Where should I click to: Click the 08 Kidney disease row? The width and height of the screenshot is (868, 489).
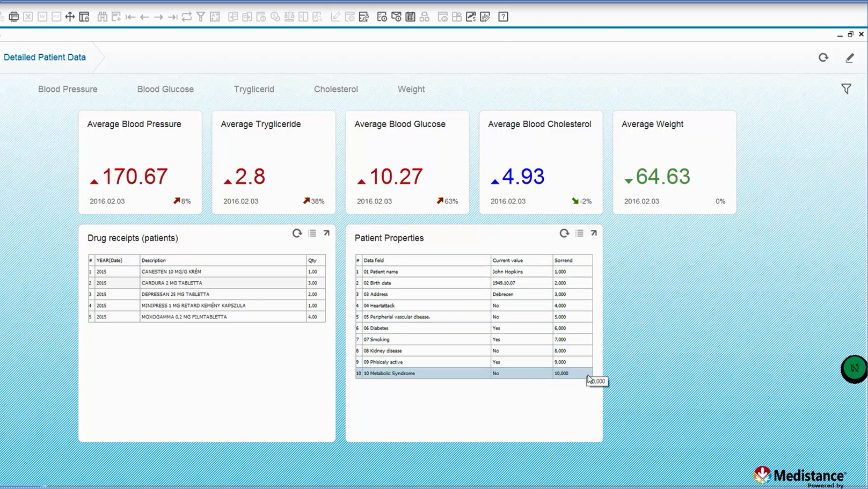click(474, 351)
